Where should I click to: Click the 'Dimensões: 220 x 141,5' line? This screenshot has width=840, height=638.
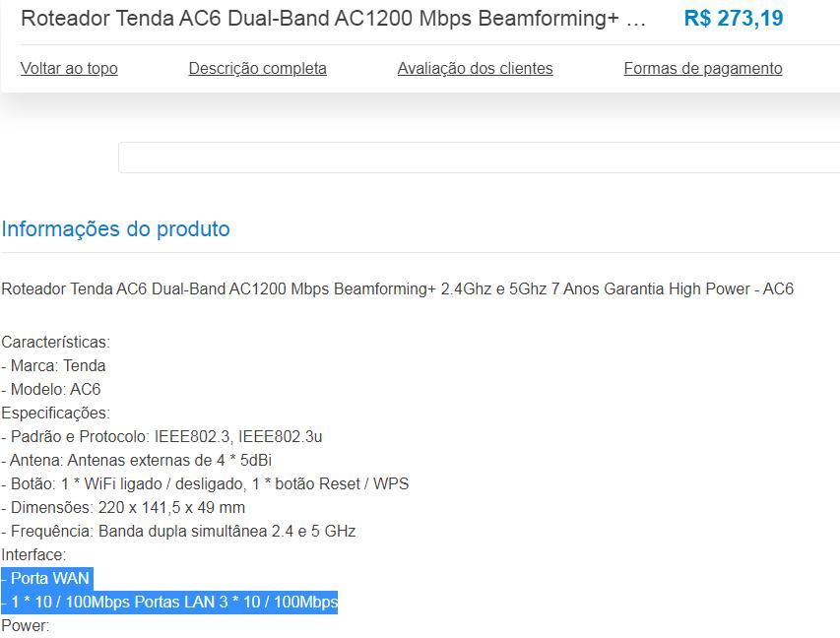click(x=123, y=507)
